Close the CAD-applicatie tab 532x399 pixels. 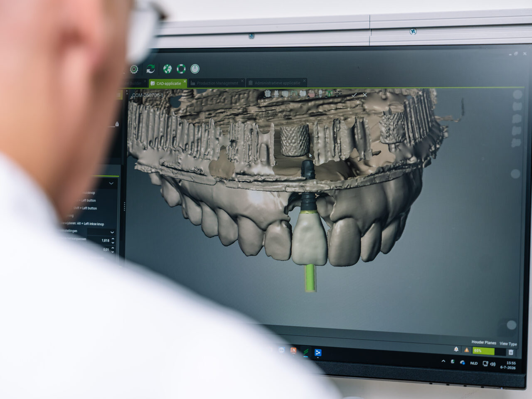[185, 81]
